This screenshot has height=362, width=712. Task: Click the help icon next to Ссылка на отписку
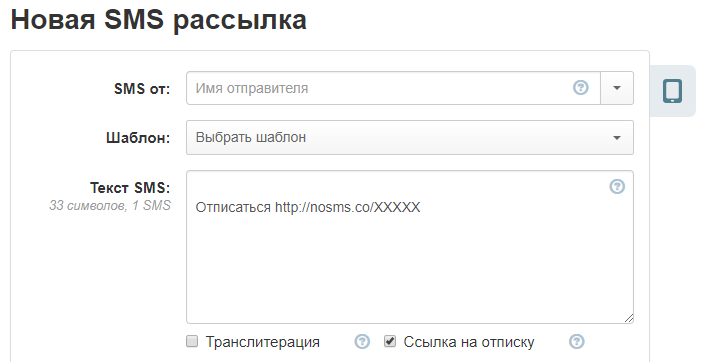coord(577,342)
